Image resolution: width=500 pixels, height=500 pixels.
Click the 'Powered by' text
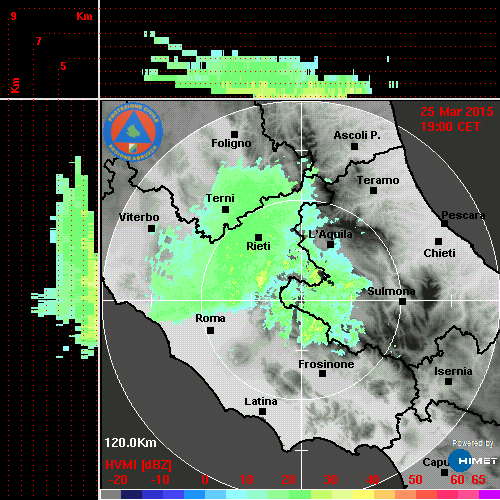pos(473,443)
